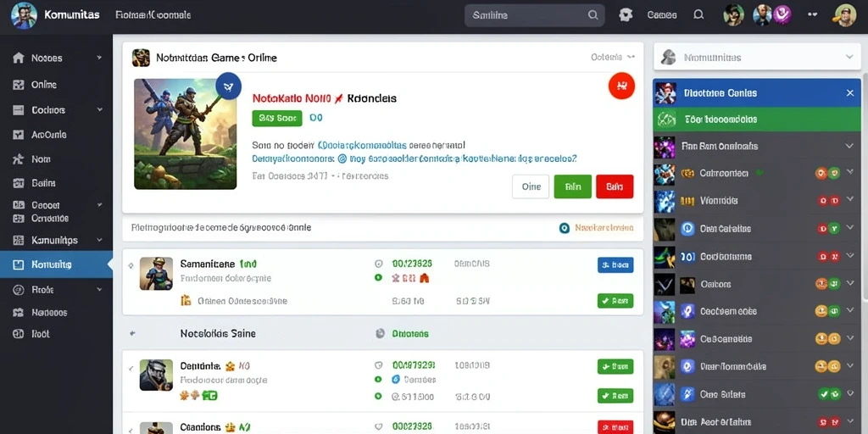Toggle the green status dot in Semenitane row
The height and width of the screenshot is (434, 868).
(379, 277)
